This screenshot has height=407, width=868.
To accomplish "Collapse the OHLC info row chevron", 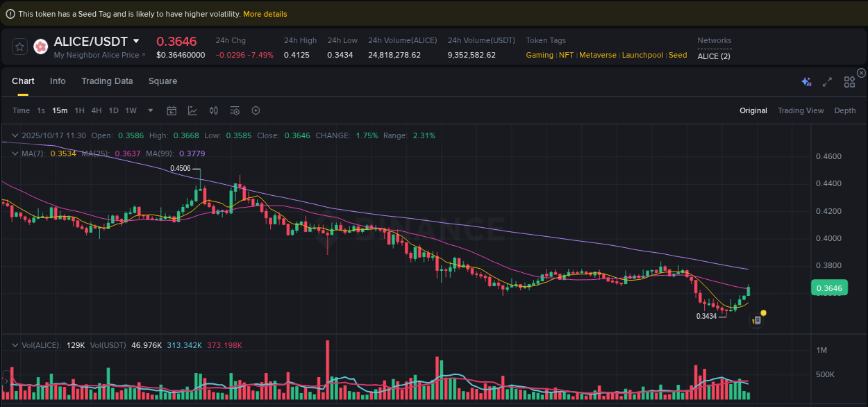I will pos(15,135).
